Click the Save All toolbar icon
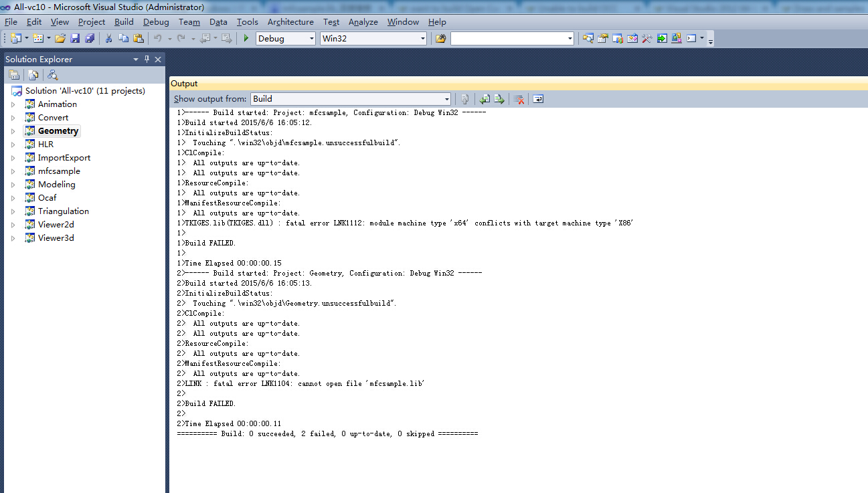This screenshot has height=493, width=868. pos(90,39)
